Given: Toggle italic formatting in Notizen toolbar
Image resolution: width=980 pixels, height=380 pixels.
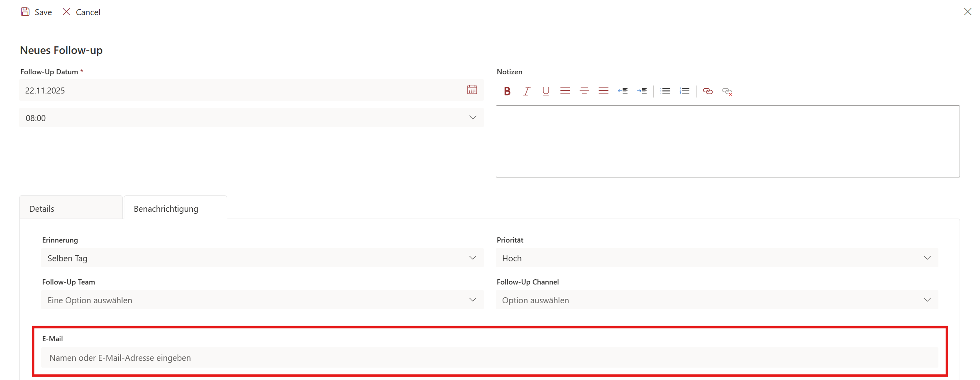Looking at the screenshot, I should pos(527,91).
